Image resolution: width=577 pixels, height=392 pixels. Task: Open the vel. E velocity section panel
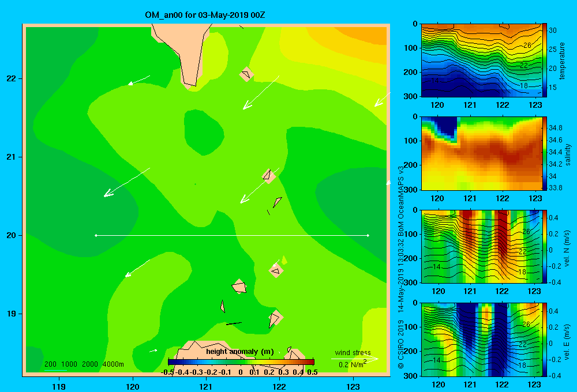click(x=481, y=340)
